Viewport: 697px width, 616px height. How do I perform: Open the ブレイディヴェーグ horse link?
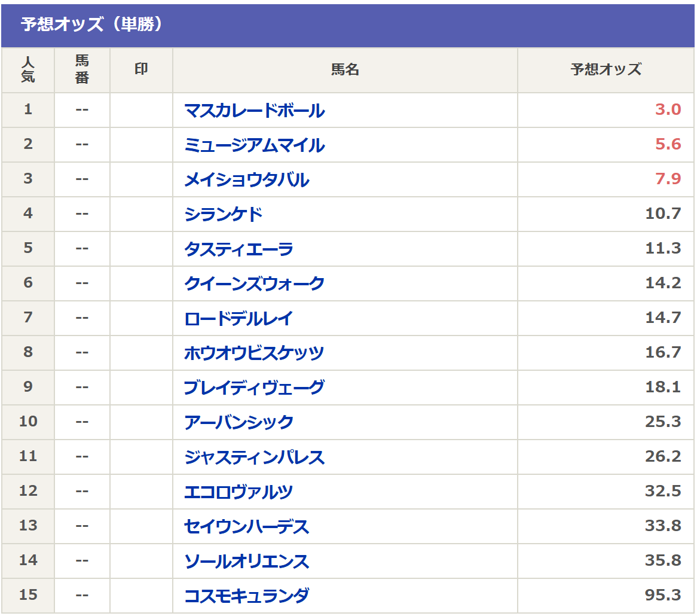pyautogui.click(x=254, y=388)
